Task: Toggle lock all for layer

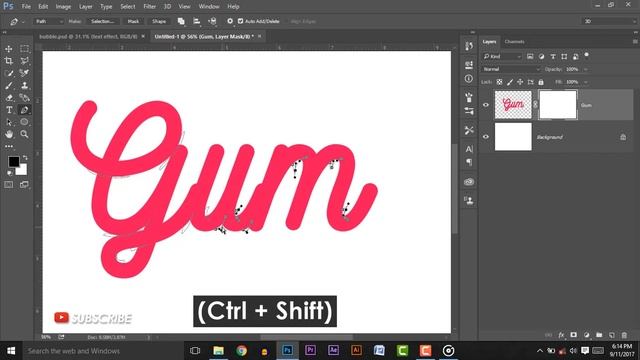Action: [541, 82]
